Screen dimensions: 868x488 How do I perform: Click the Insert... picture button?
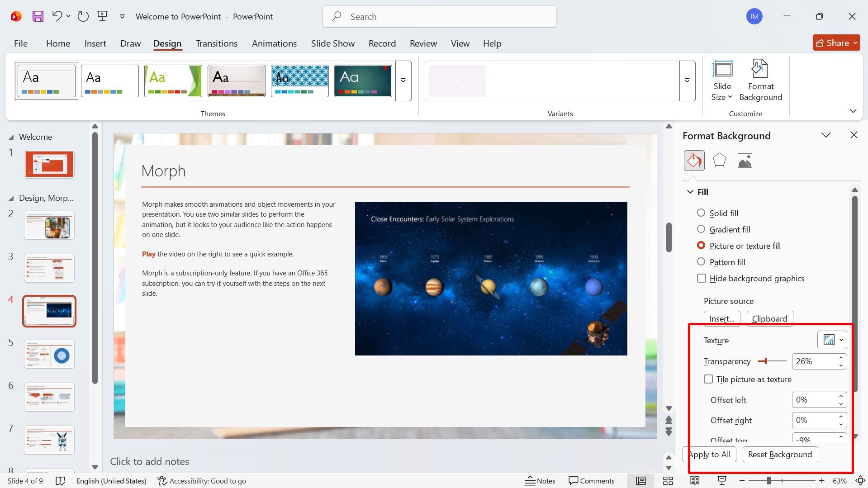tap(721, 318)
